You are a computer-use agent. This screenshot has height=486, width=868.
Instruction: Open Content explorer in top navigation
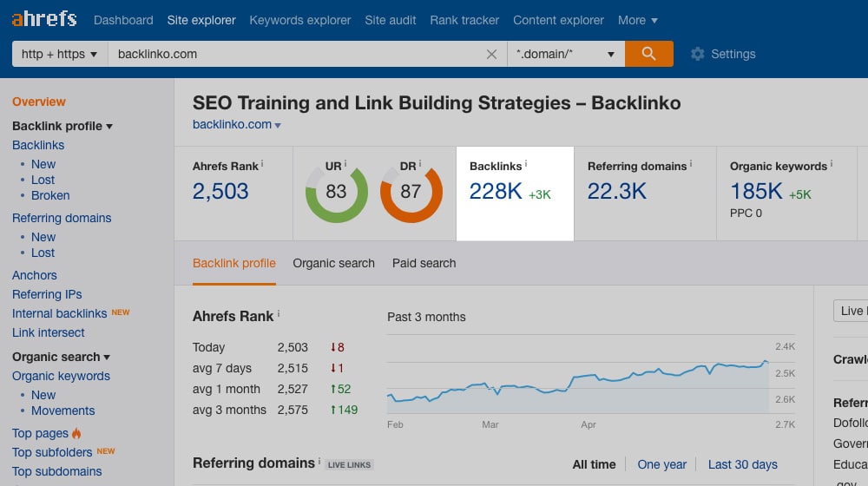[x=558, y=21]
